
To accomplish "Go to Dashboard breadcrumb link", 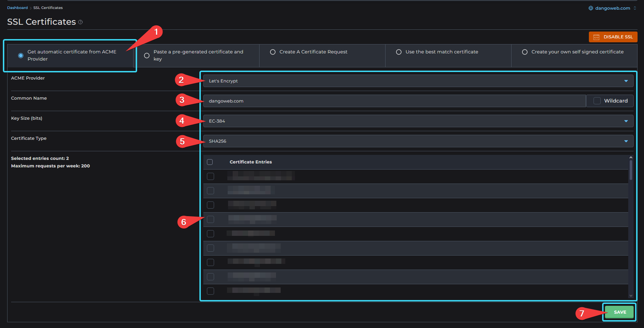I will click(17, 8).
